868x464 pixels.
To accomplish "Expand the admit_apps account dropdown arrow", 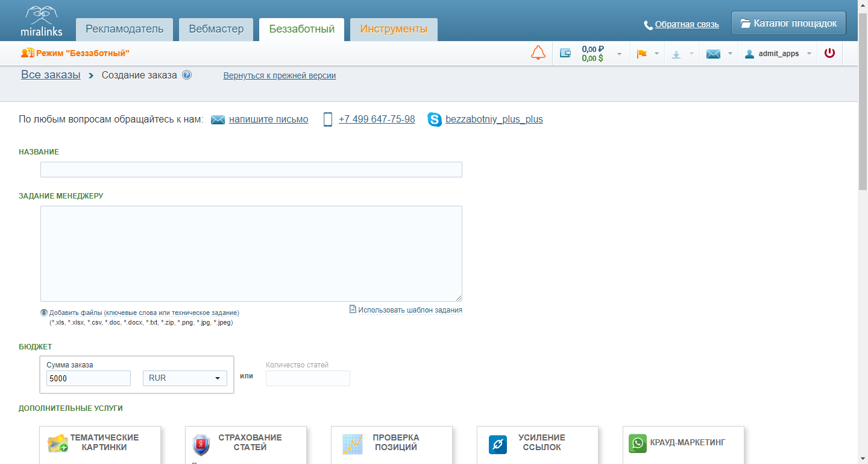I will [x=809, y=54].
